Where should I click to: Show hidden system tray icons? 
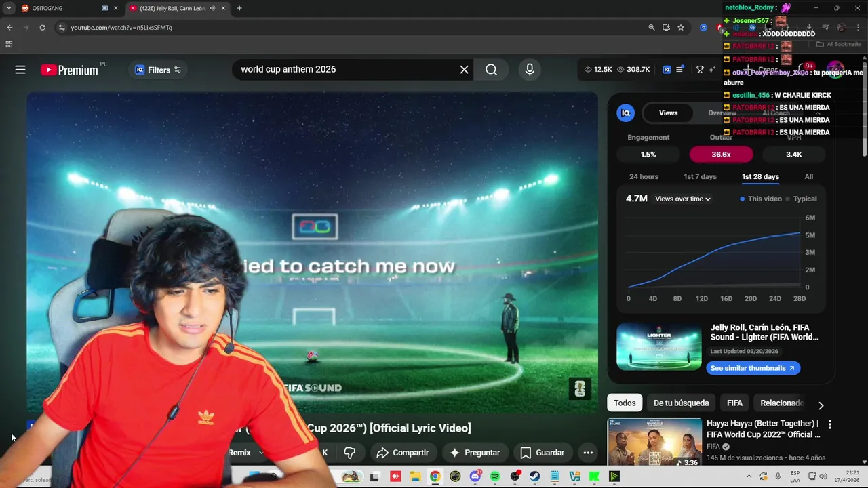coord(749,476)
